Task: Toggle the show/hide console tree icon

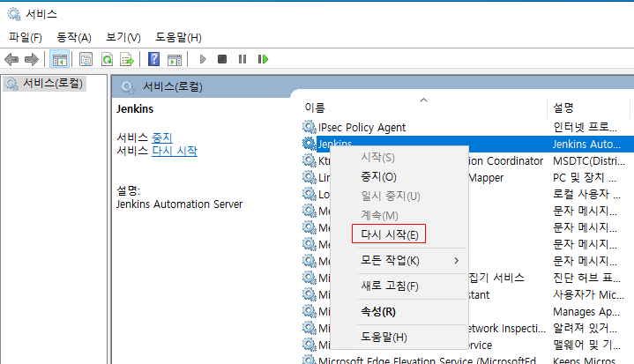Action: [x=59, y=60]
